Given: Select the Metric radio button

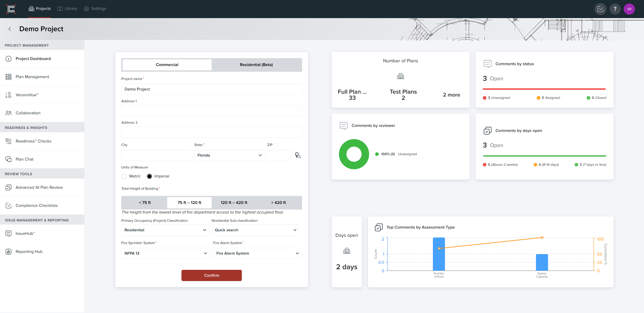Looking at the screenshot, I should click(x=124, y=176).
